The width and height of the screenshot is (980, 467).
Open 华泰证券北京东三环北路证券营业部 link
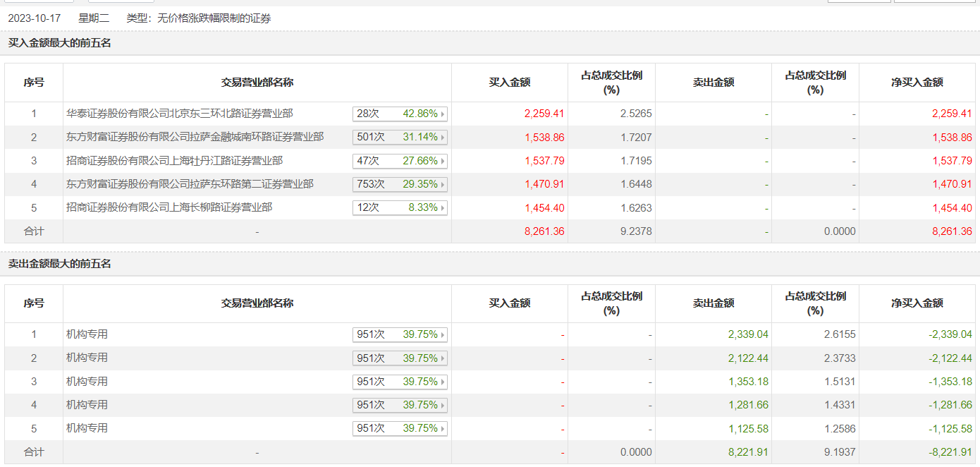click(x=179, y=113)
